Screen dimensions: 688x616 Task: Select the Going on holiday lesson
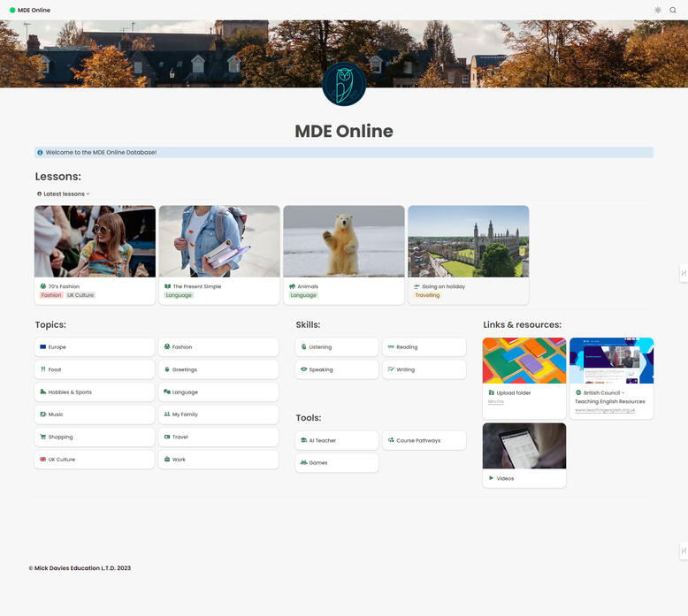(x=468, y=255)
